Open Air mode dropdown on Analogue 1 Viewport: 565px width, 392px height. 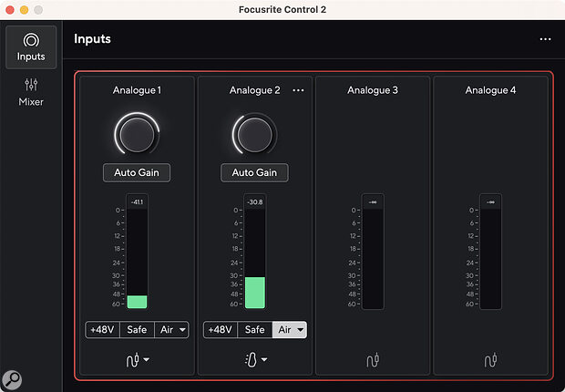click(x=182, y=330)
